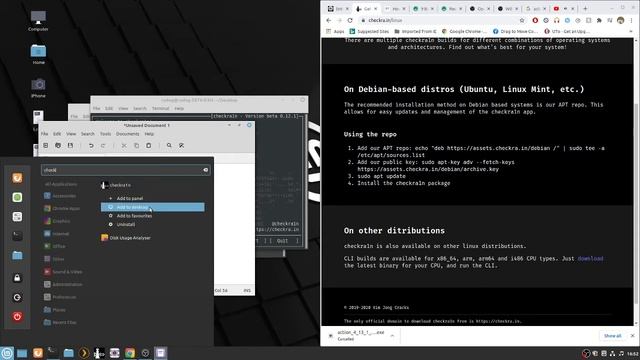
Task: Open the Suggested Sites bookmark
Action: (x=369, y=31)
